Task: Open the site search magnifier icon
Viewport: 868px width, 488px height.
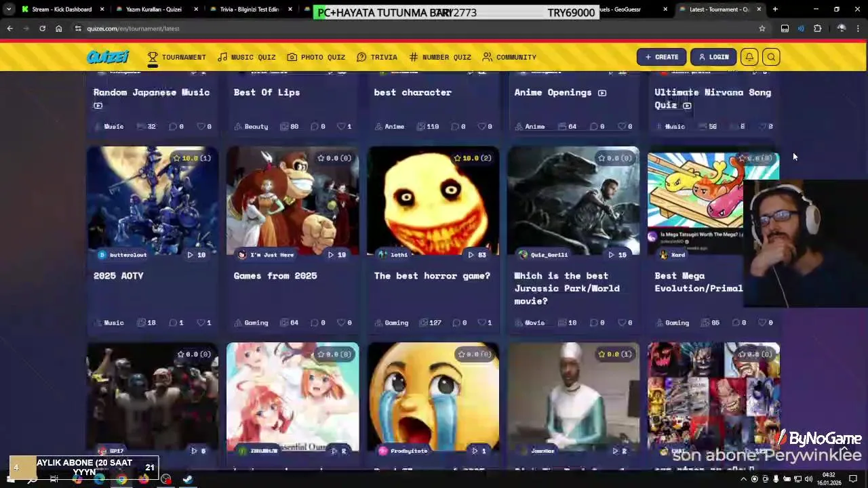Action: pos(771,57)
